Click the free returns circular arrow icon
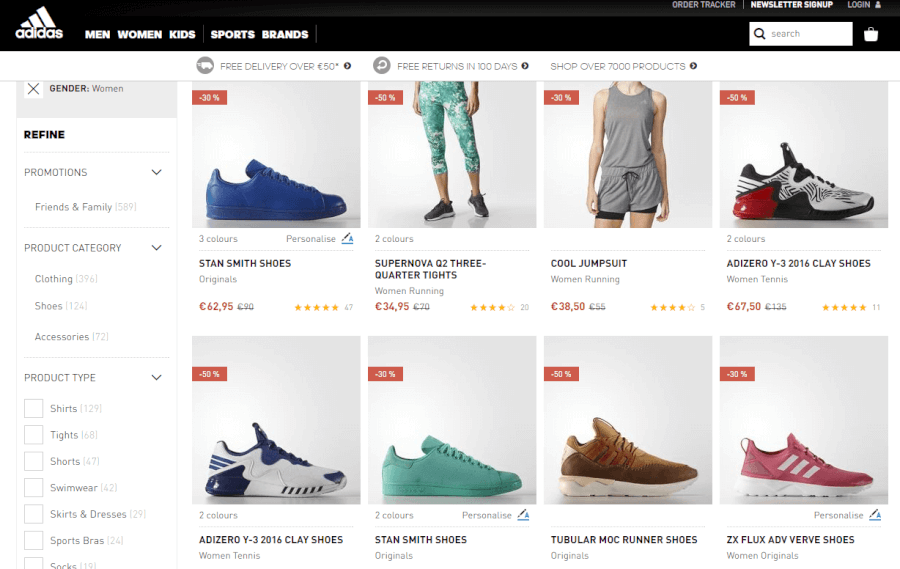This screenshot has height=569, width=900. 382,66
